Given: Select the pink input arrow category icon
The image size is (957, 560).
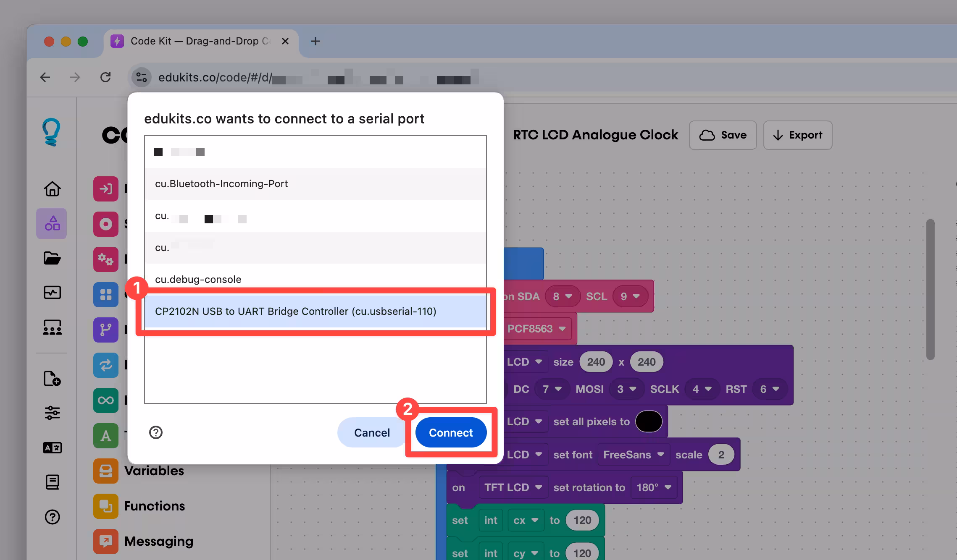Looking at the screenshot, I should tap(105, 189).
